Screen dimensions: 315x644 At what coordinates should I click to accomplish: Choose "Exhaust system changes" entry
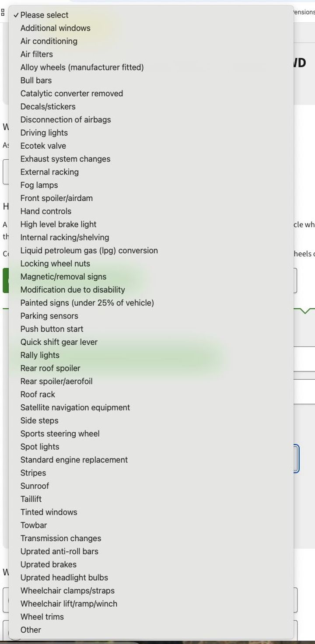pos(65,159)
